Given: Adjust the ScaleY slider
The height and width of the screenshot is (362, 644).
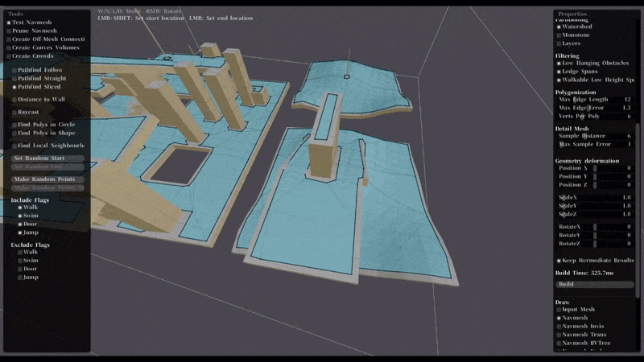Looking at the screenshot, I should click(595, 206).
